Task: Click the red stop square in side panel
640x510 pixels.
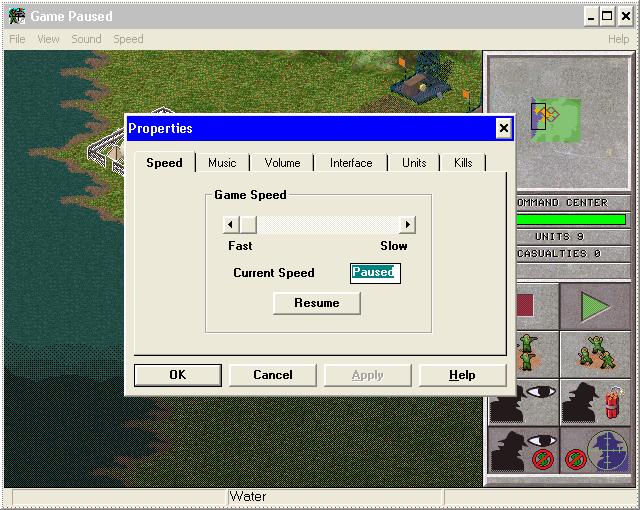Action: (x=525, y=305)
